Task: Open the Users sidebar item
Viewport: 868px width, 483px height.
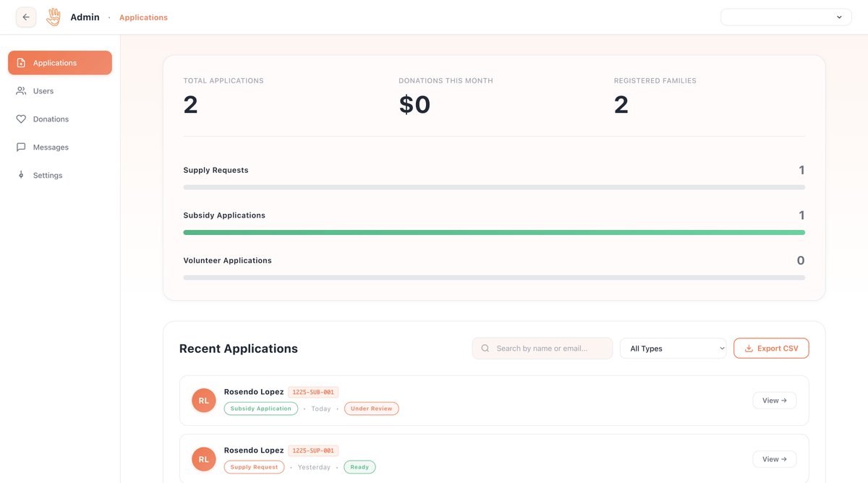Action: pyautogui.click(x=60, y=91)
